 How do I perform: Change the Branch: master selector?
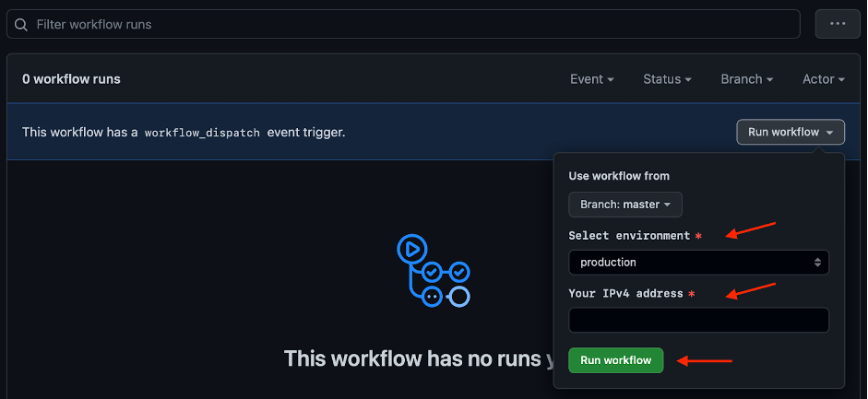click(625, 205)
